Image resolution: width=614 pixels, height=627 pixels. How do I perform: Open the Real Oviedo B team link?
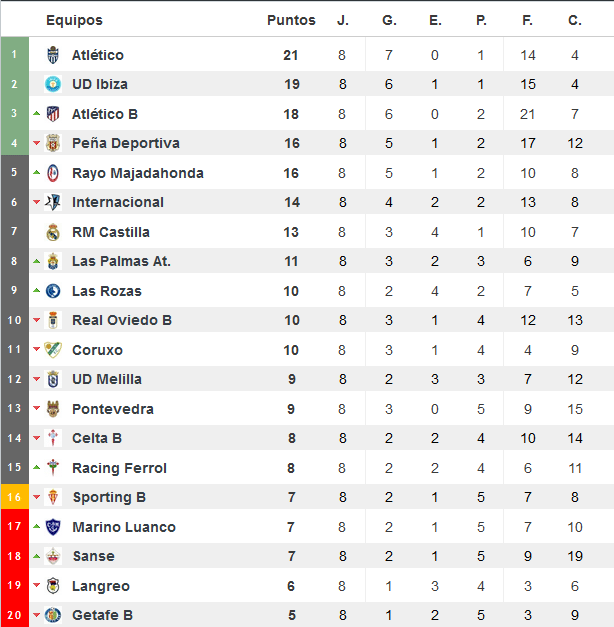click(122, 320)
